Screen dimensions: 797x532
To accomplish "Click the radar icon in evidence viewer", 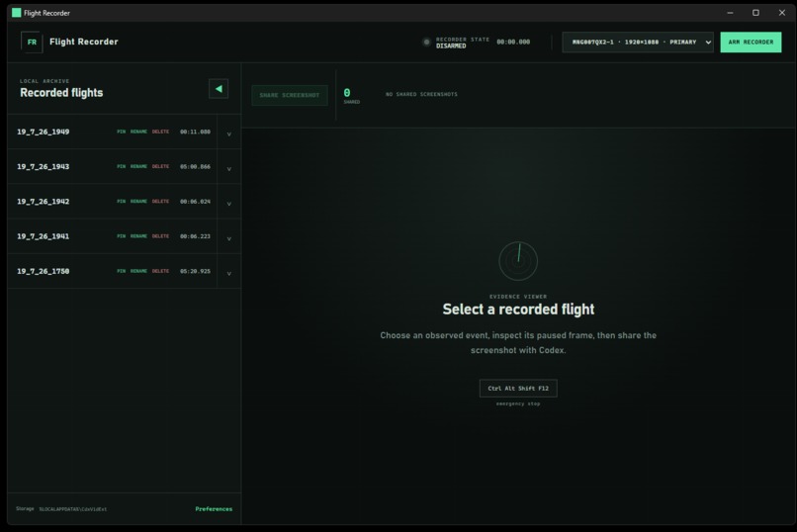I will point(518,261).
